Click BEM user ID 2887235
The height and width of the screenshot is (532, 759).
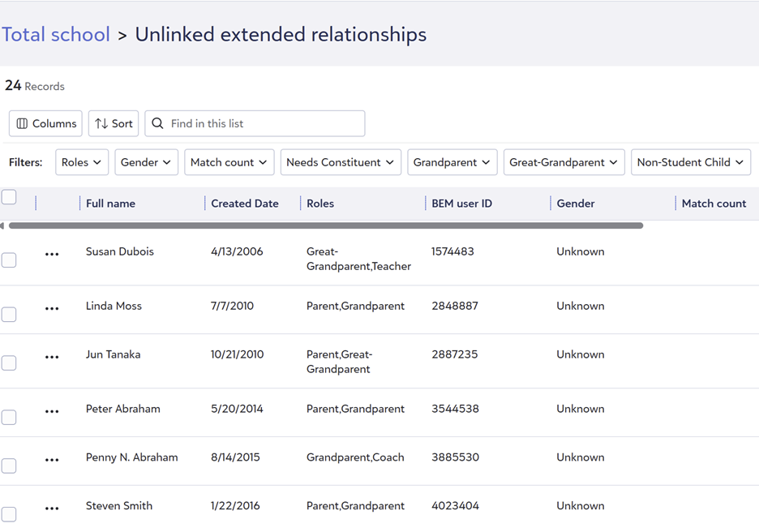pyautogui.click(x=455, y=354)
